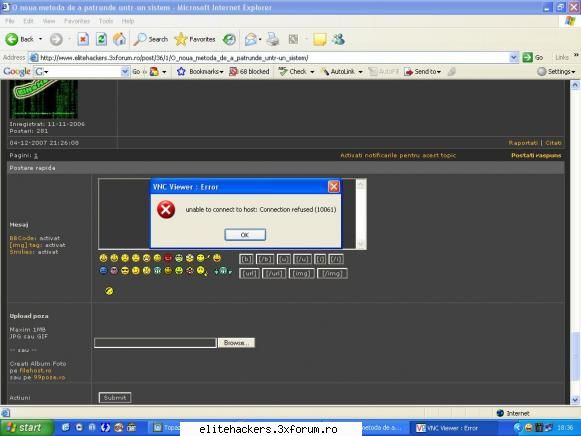The image size is (581, 436).
Task: Click the Citati link
Action: coord(553,143)
